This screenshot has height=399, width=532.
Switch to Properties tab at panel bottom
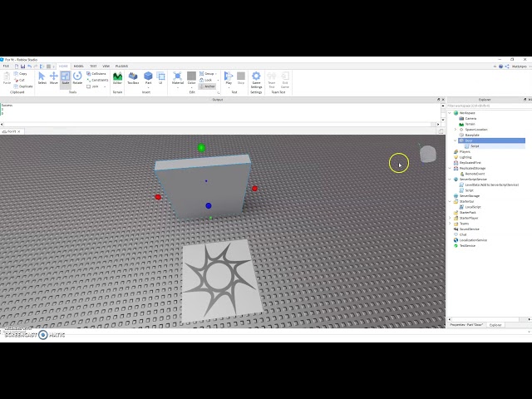point(466,325)
